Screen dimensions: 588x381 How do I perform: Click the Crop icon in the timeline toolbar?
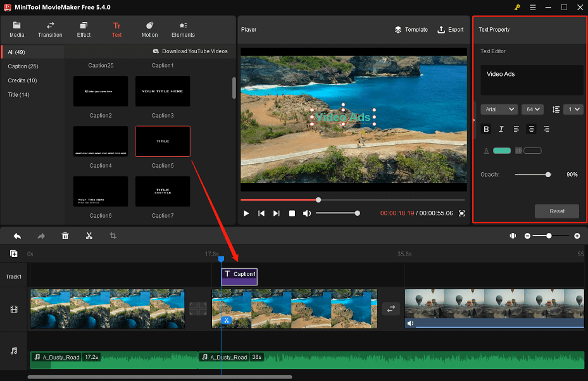click(113, 235)
